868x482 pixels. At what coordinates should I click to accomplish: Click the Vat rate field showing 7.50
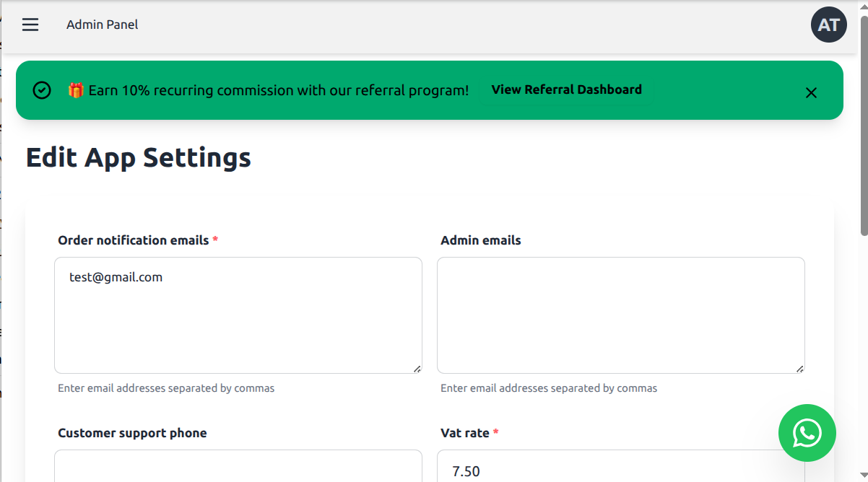[x=620, y=469]
